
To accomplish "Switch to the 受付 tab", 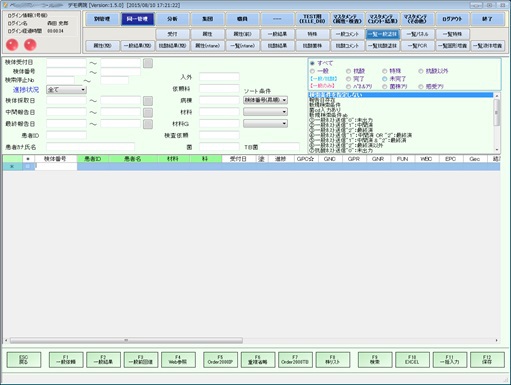I will tap(172, 34).
